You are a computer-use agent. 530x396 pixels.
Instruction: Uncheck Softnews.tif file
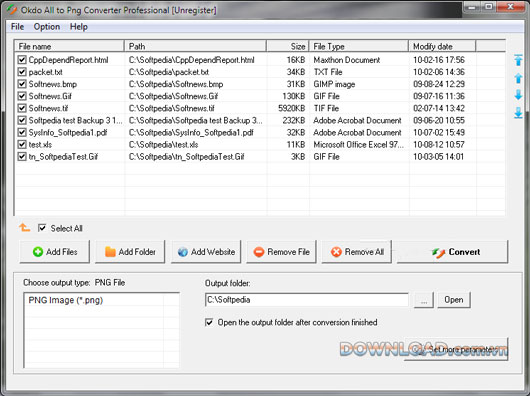coord(22,108)
